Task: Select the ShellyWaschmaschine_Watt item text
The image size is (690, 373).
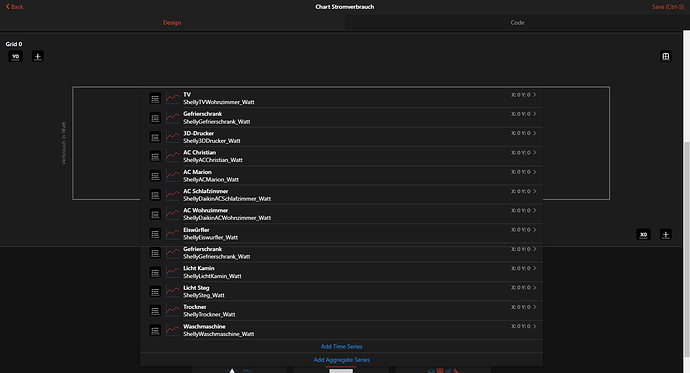Action: point(219,334)
